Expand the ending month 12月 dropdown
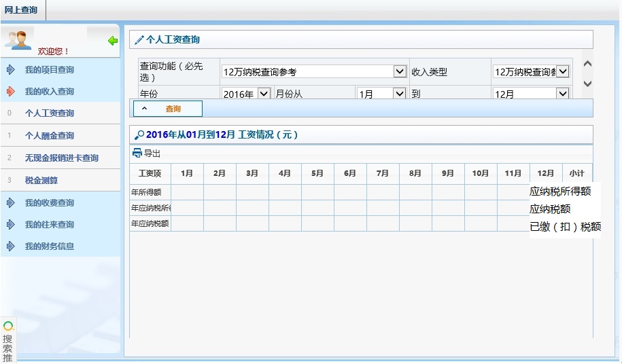This screenshot has height=364, width=622. (563, 94)
